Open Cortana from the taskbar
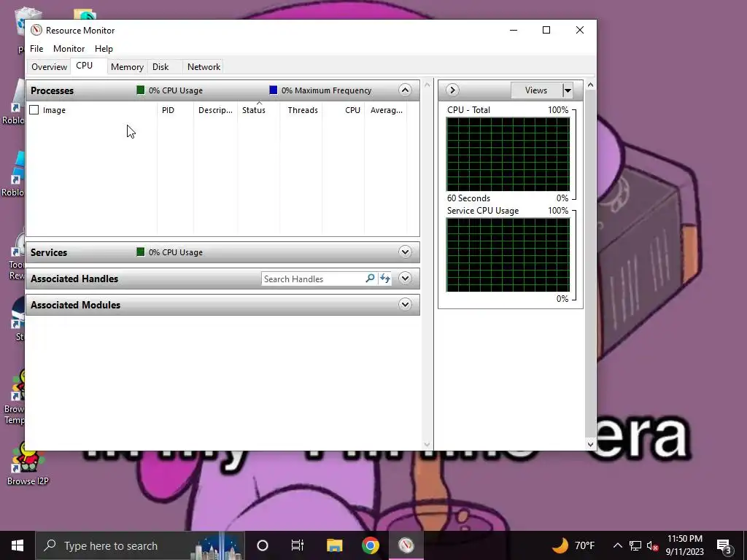The image size is (747, 560). tap(263, 545)
